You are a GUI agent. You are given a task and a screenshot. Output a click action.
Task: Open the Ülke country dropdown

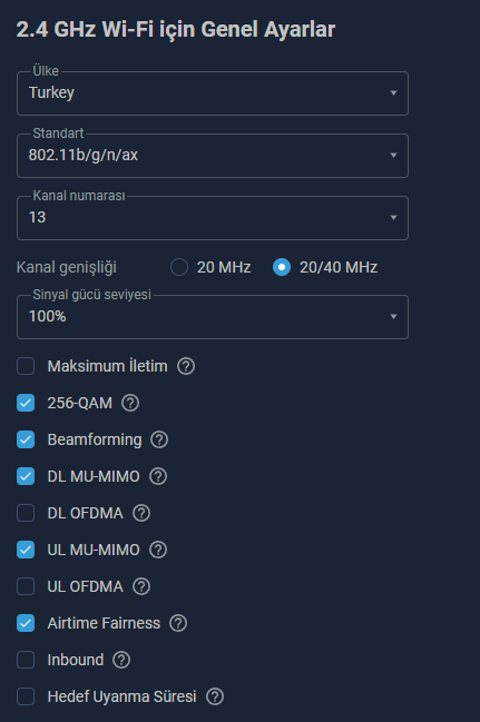tap(213, 93)
